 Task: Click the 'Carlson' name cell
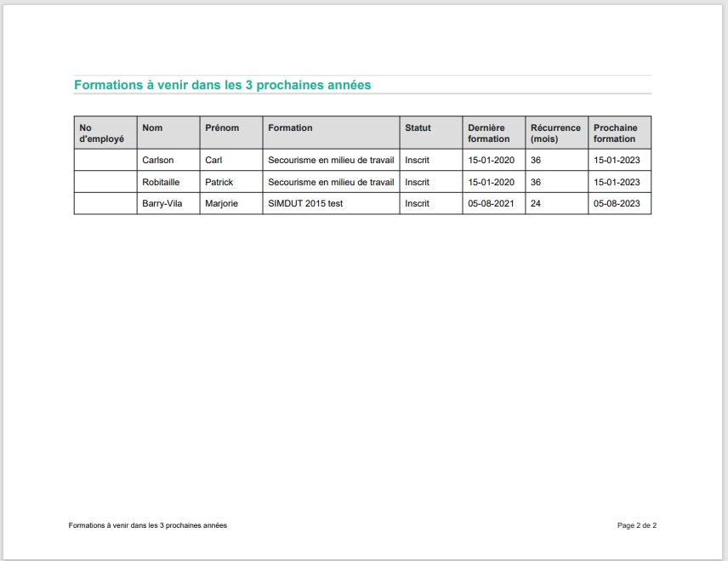[168, 160]
